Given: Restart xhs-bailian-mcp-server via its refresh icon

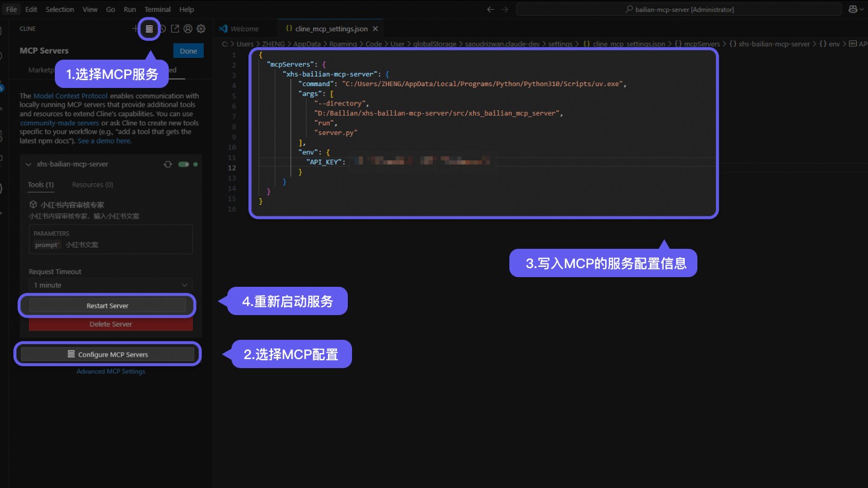Looking at the screenshot, I should (x=168, y=164).
